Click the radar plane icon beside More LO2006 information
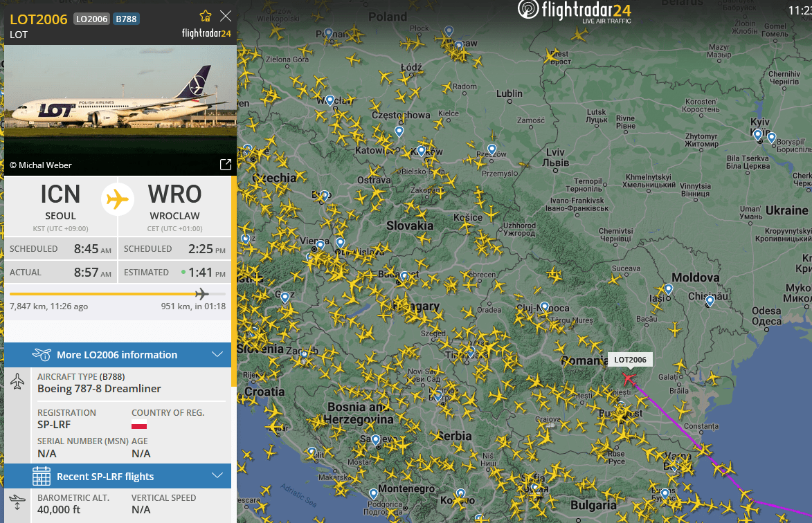 tap(42, 354)
